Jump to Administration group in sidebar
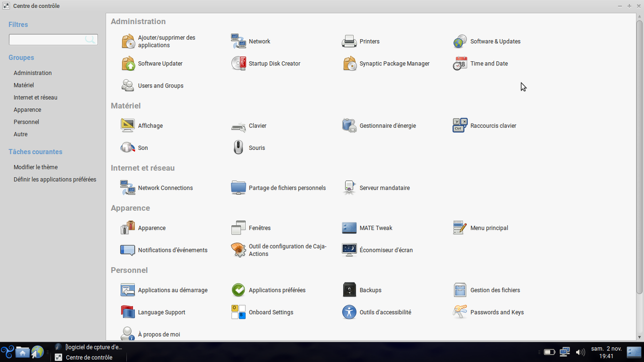Viewport: 644px width, 362px height. 33,73
